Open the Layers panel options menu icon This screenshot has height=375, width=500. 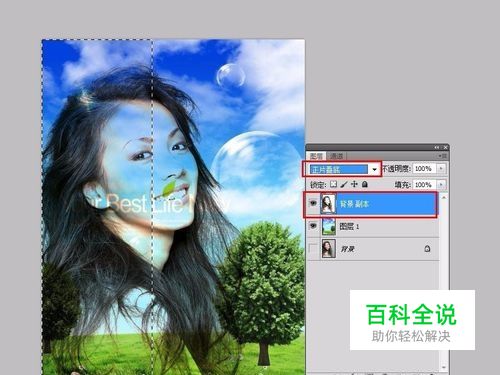444,156
